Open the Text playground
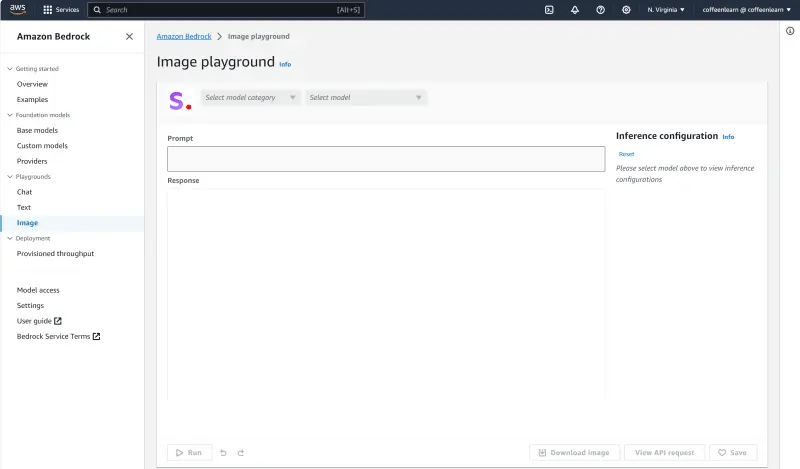The width and height of the screenshot is (800, 469). [23, 207]
